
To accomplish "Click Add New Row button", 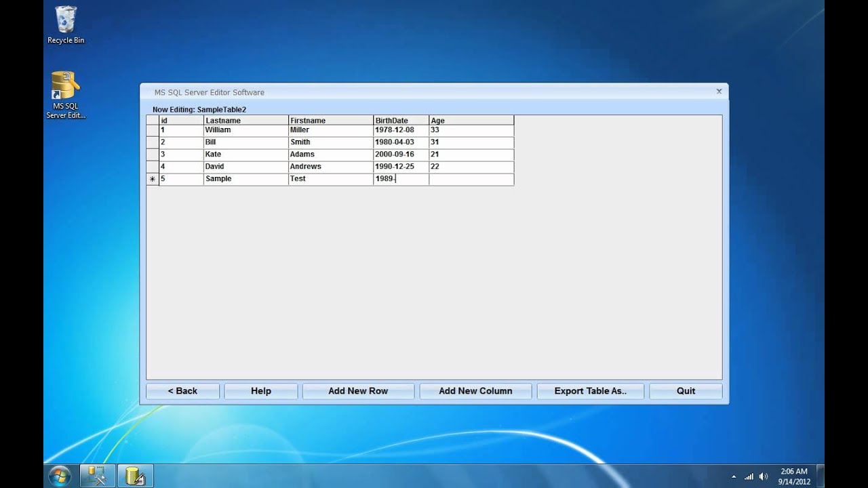I will click(x=358, y=391).
